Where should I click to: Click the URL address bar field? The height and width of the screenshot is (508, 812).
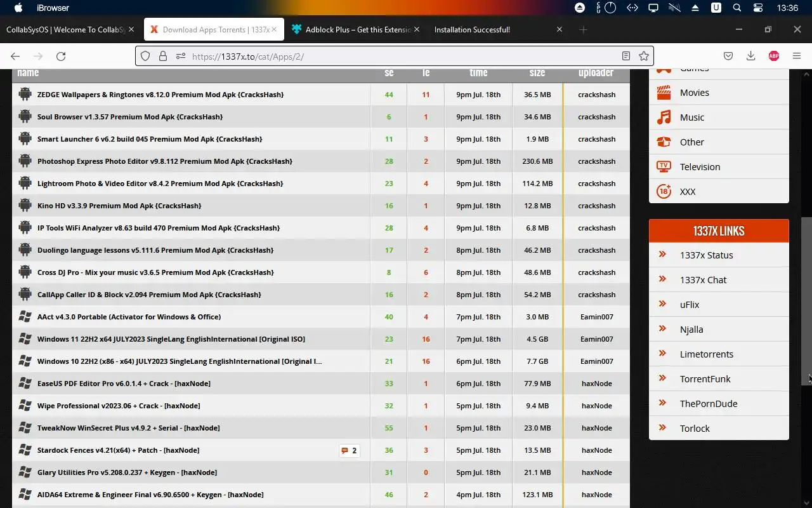tap(394, 56)
